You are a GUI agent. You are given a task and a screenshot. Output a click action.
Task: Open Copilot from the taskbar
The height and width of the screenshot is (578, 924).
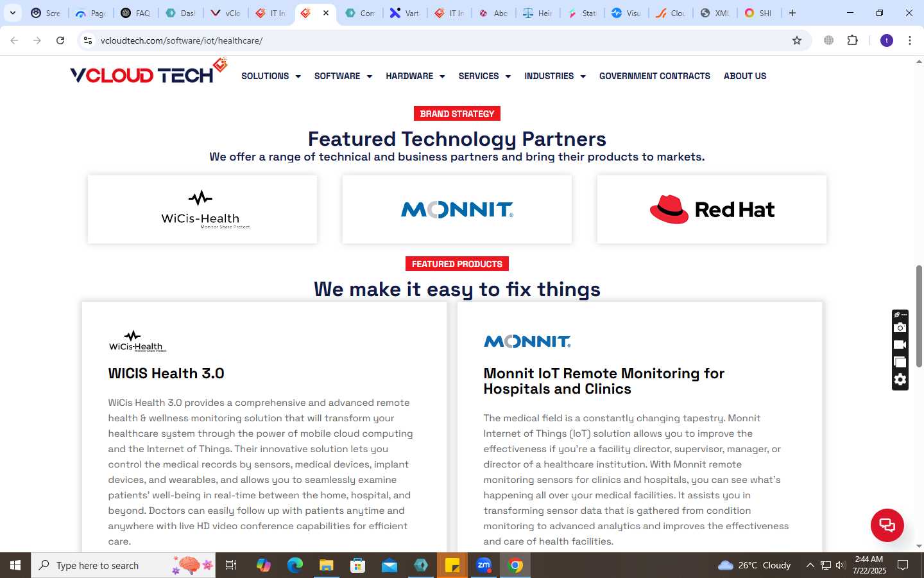click(x=263, y=565)
